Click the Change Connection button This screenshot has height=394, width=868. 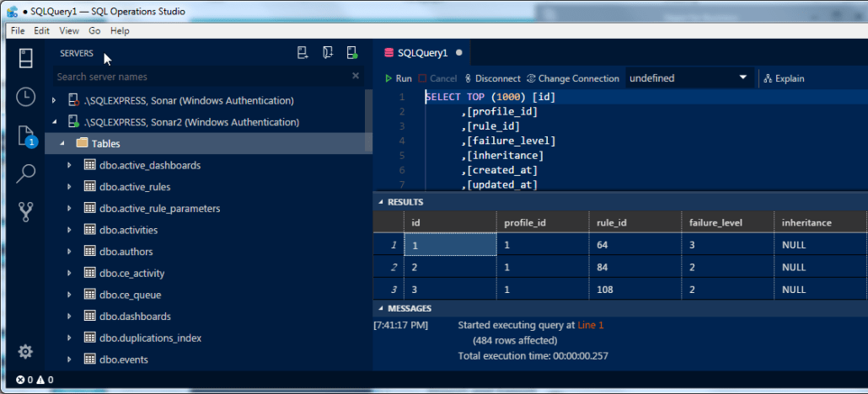tap(573, 78)
